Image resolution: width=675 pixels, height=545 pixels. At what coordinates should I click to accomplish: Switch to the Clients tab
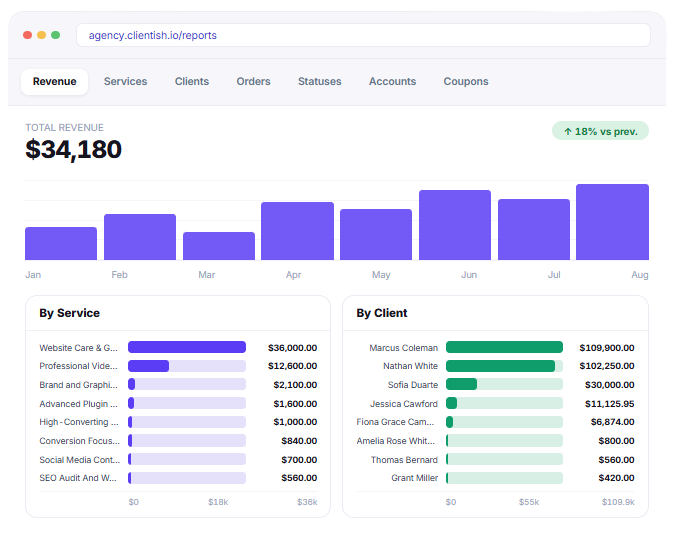point(192,81)
